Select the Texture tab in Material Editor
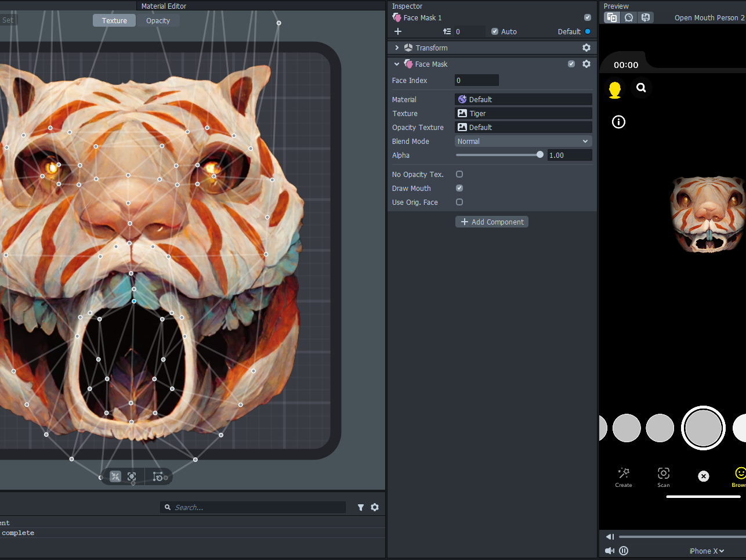 point(114,21)
